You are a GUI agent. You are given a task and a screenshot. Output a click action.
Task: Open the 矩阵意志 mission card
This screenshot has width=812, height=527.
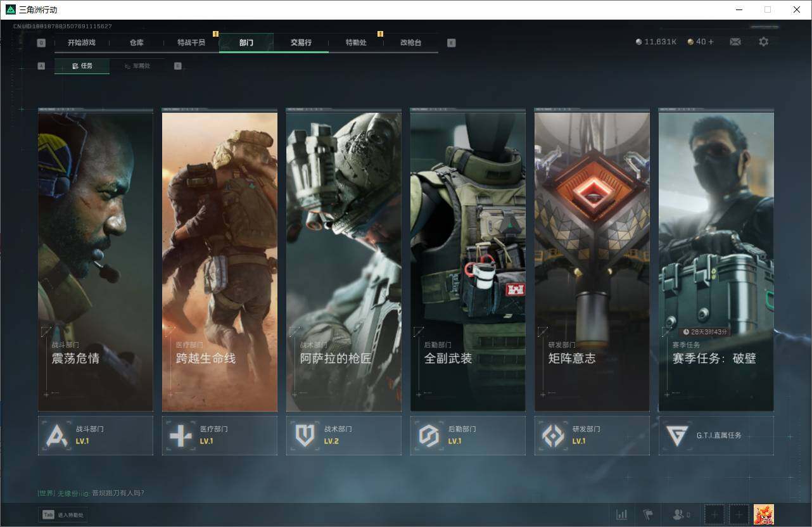click(592, 262)
